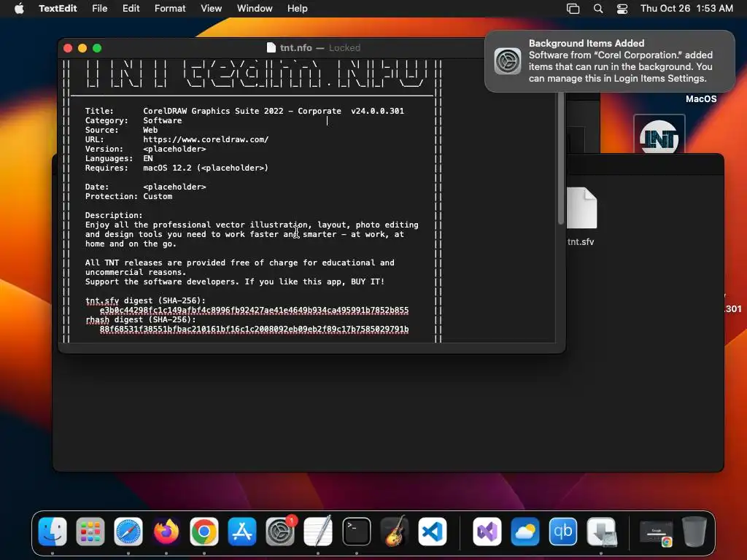Click the 'Support the software developers' line

coord(234,281)
